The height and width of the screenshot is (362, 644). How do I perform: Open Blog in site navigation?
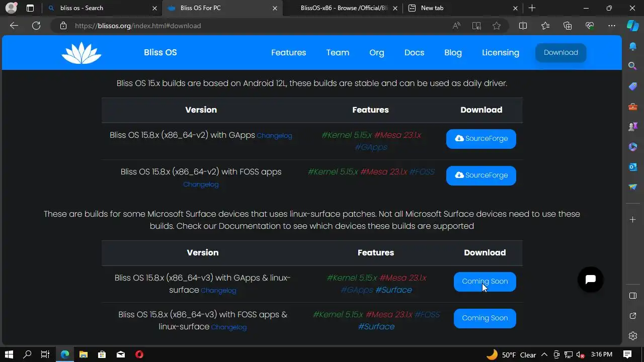point(453,52)
